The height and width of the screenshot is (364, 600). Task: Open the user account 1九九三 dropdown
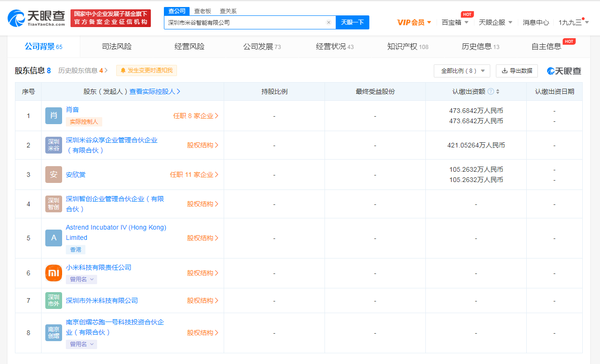pyautogui.click(x=573, y=22)
